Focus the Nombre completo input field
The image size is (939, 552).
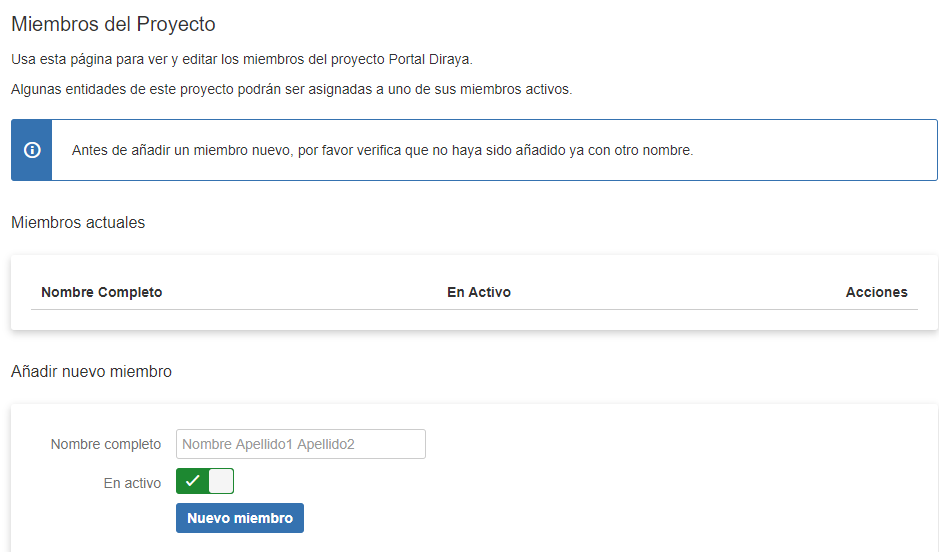pos(301,444)
